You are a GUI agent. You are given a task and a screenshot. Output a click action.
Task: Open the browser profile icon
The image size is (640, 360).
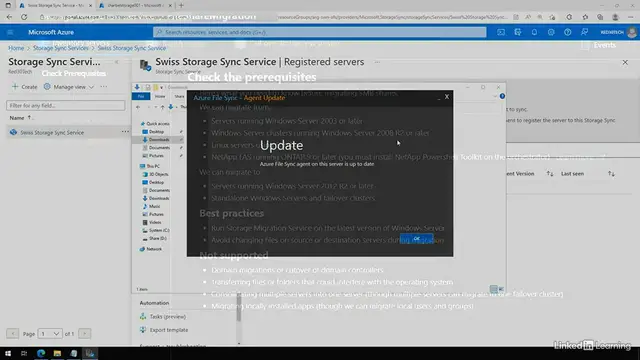coord(615,17)
